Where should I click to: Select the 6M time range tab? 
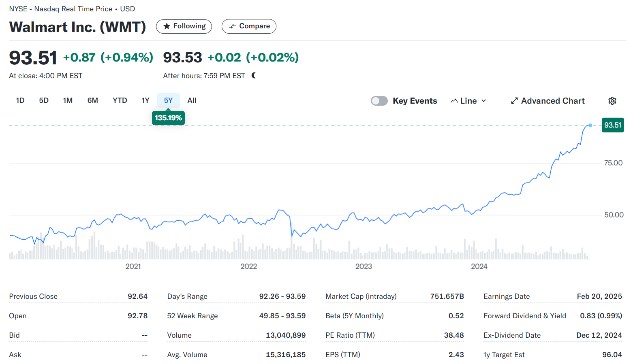click(x=93, y=100)
